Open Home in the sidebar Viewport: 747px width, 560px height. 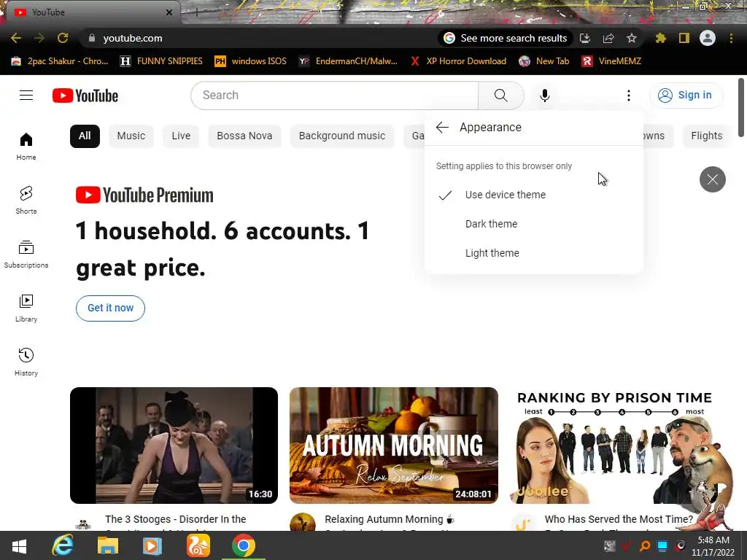tap(26, 146)
